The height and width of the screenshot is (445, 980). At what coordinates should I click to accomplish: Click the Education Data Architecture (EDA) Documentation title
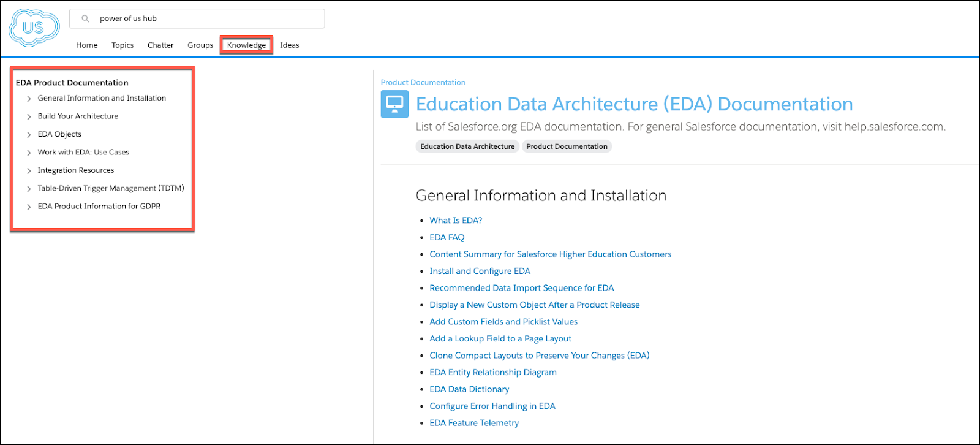click(635, 104)
